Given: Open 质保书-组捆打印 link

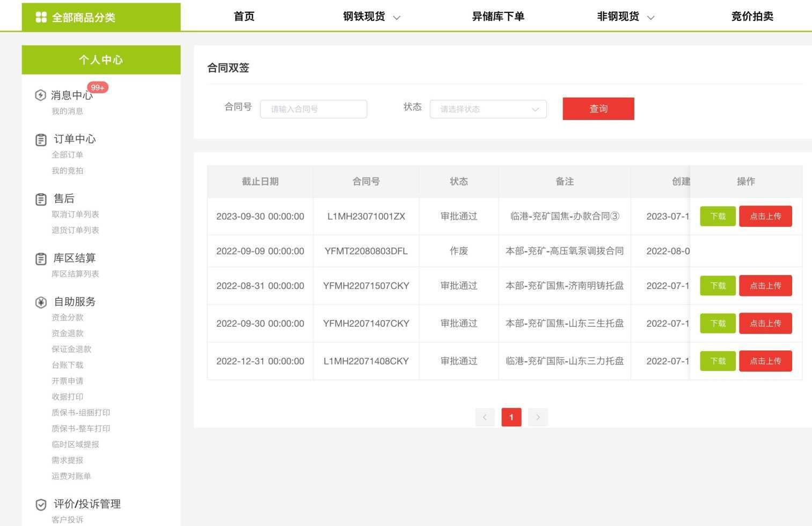Looking at the screenshot, I should point(81,413).
